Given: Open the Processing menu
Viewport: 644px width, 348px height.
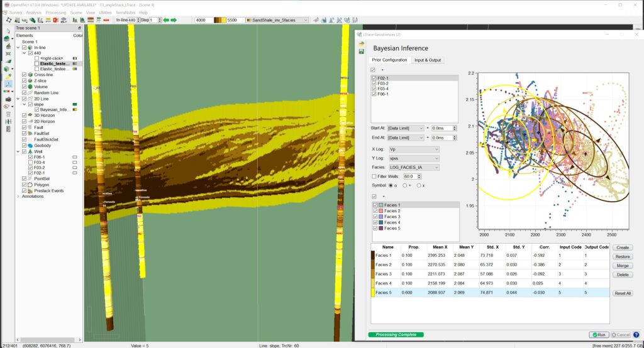Looking at the screenshot, I should click(55, 13).
